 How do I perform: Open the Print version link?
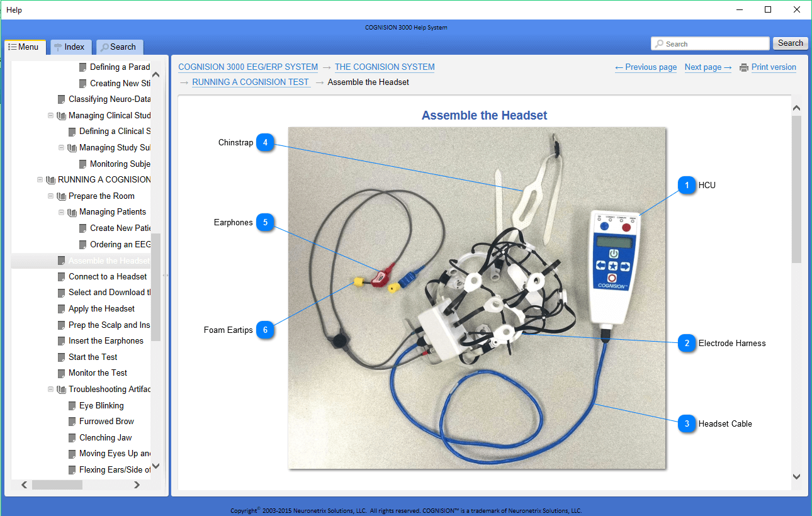774,67
